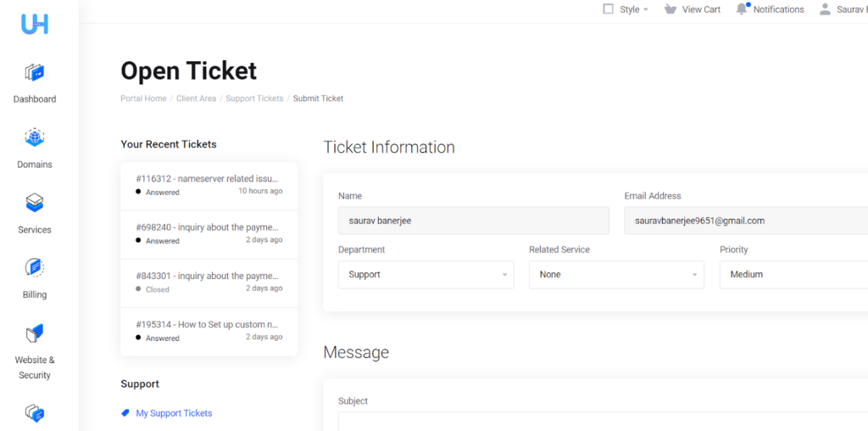The height and width of the screenshot is (431, 868).
Task: Open the Department dropdown showing Support
Action: (x=426, y=275)
